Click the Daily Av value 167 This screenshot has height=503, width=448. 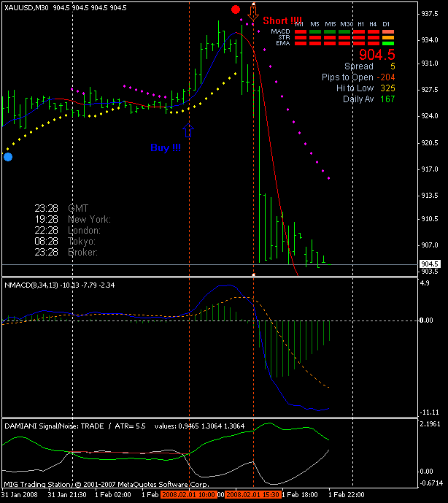point(387,99)
